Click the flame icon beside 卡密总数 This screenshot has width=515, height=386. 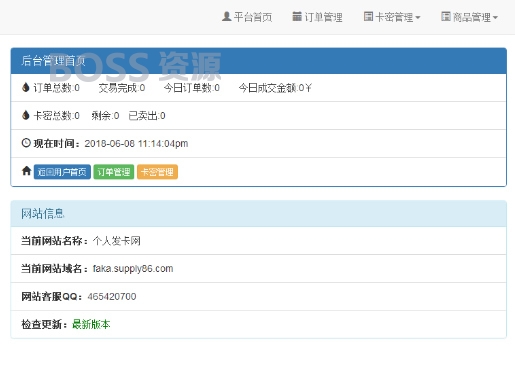(26, 115)
